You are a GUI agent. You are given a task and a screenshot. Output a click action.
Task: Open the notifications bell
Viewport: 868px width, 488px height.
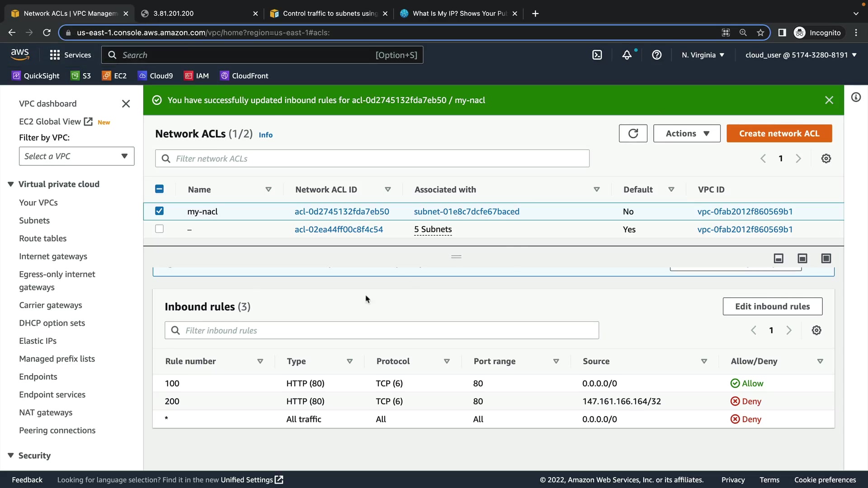tap(627, 55)
